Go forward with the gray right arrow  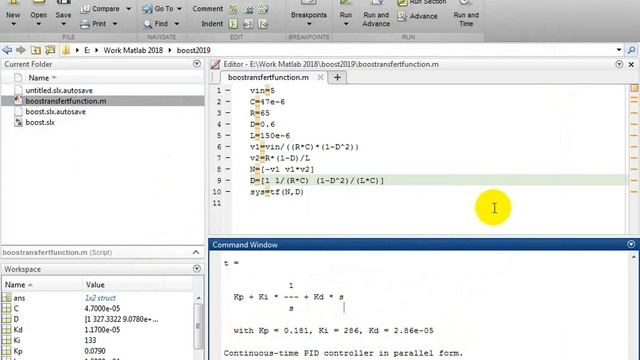(x=21, y=50)
